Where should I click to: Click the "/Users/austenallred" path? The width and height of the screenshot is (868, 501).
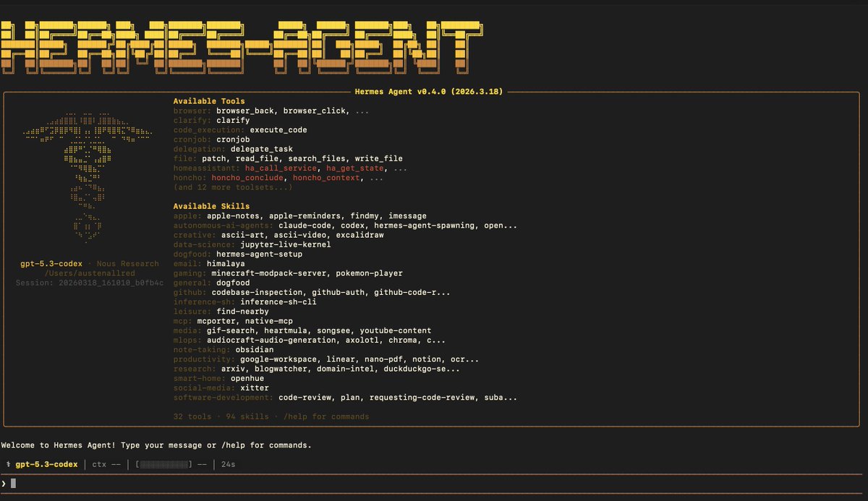[90, 273]
